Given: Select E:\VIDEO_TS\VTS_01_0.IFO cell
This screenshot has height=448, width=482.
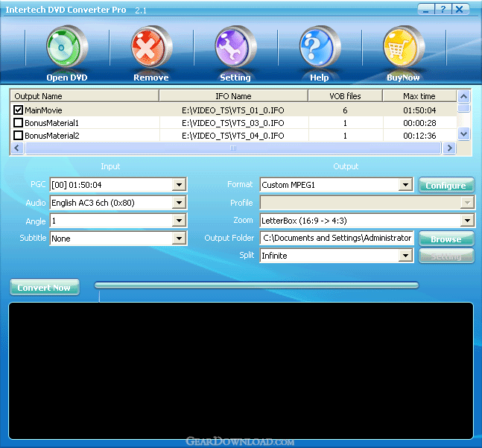Looking at the screenshot, I should [233, 110].
